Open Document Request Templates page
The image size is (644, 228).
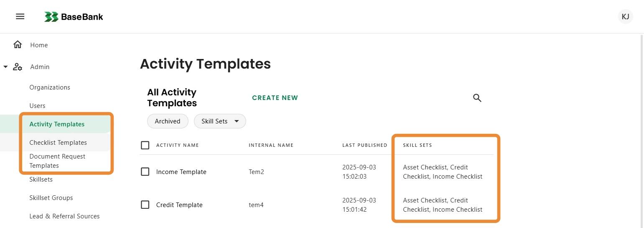(57, 161)
